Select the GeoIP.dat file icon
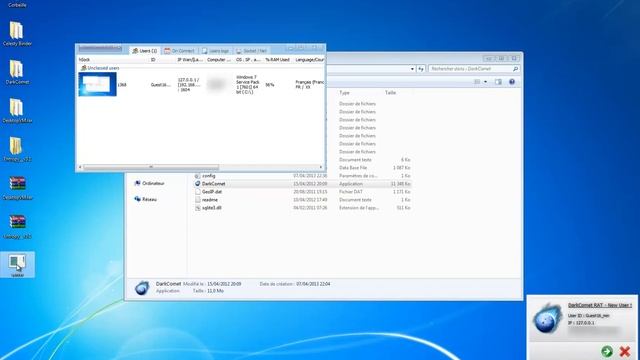 pos(198,192)
